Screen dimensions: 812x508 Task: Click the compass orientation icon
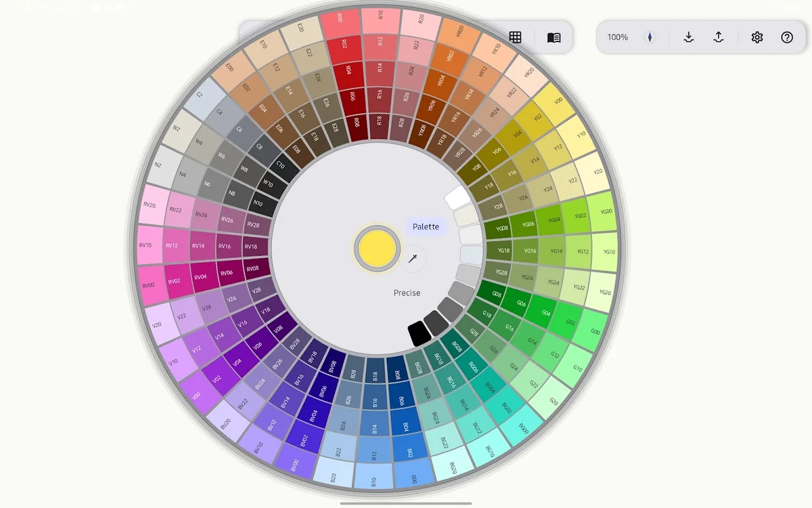coord(650,37)
